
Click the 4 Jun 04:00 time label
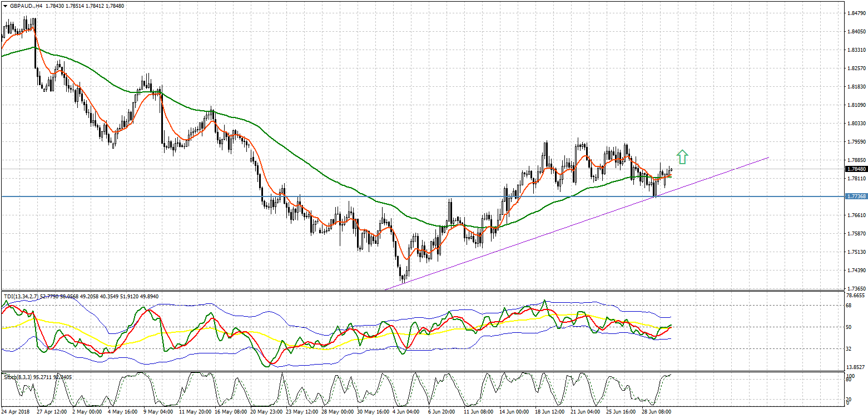(407, 412)
